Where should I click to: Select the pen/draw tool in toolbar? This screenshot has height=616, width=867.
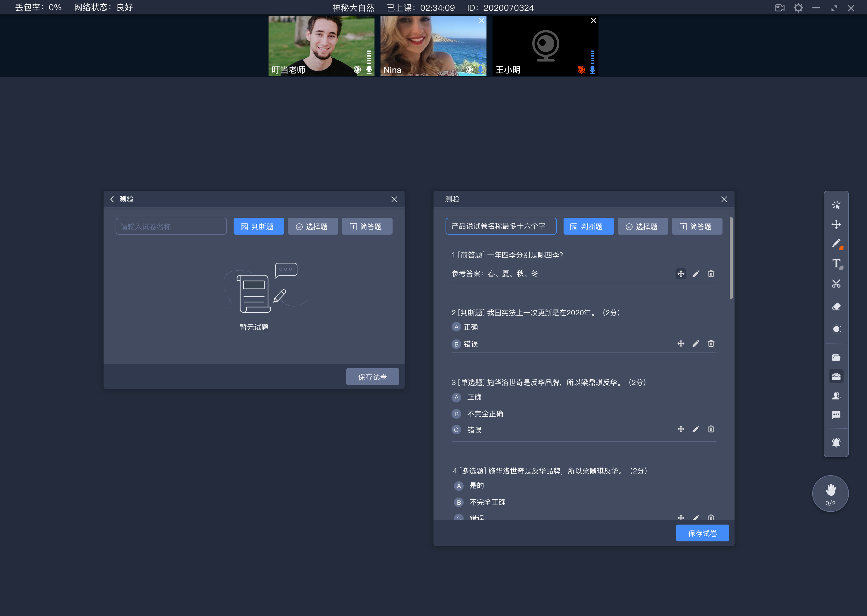coord(836,244)
